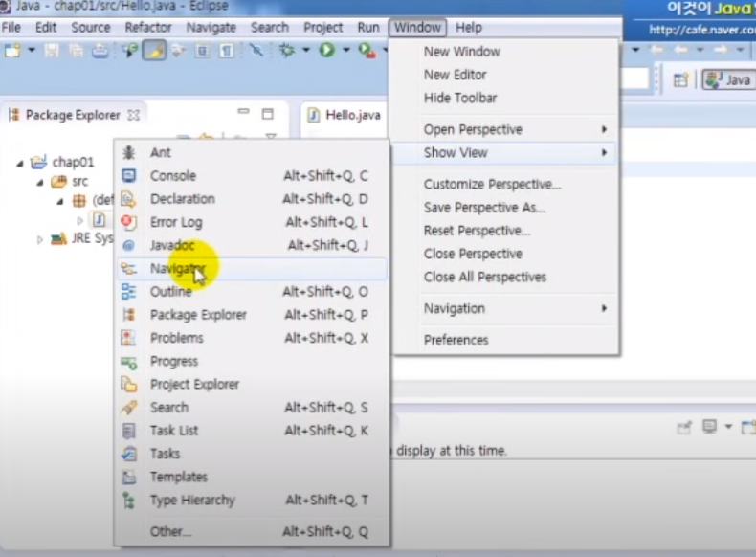Show the Ant view
756x557 pixels.
(x=252, y=152)
